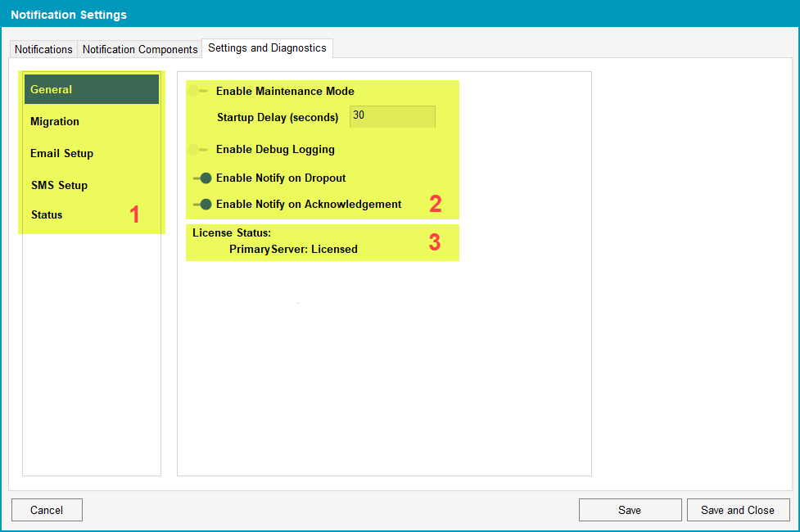The height and width of the screenshot is (532, 800).
Task: Select General in the settings sidebar
Action: 91,89
